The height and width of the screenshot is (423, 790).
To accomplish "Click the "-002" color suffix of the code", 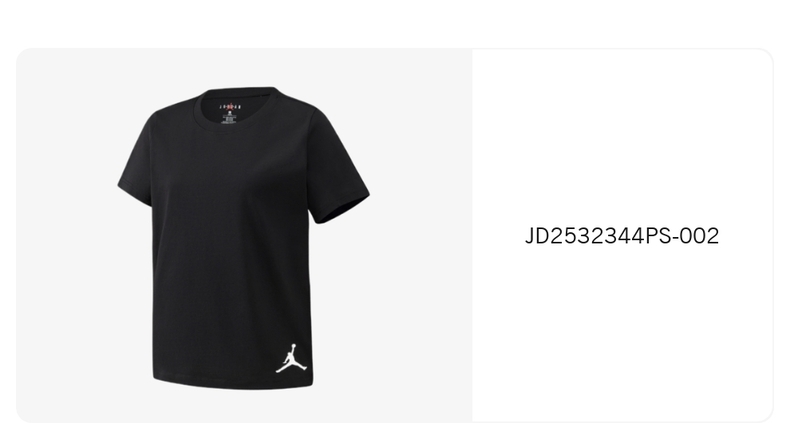I will (x=696, y=236).
